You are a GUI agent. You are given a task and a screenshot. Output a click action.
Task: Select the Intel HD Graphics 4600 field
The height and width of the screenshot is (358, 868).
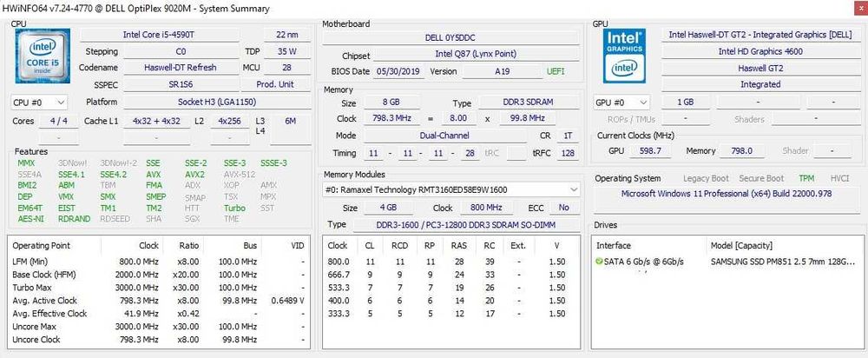click(x=760, y=51)
